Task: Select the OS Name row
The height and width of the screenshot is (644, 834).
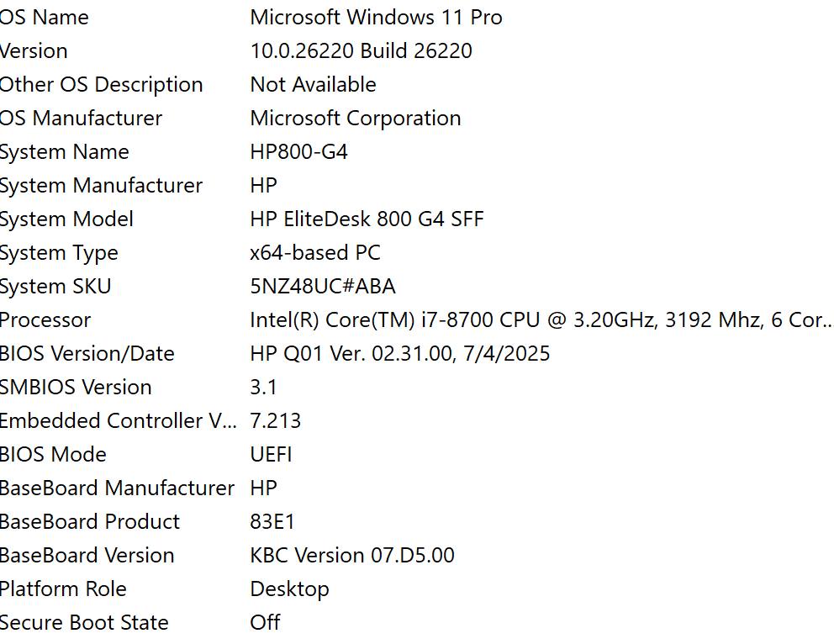Action: click(x=44, y=18)
